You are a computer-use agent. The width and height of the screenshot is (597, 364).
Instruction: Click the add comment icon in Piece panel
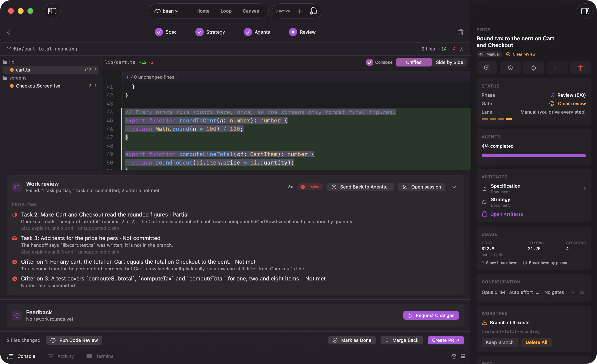tap(487, 68)
